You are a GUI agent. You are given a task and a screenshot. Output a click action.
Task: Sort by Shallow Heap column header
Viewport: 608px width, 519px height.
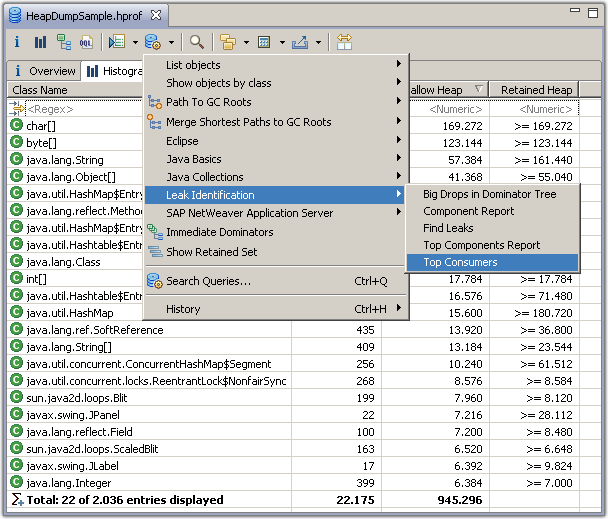[x=448, y=90]
